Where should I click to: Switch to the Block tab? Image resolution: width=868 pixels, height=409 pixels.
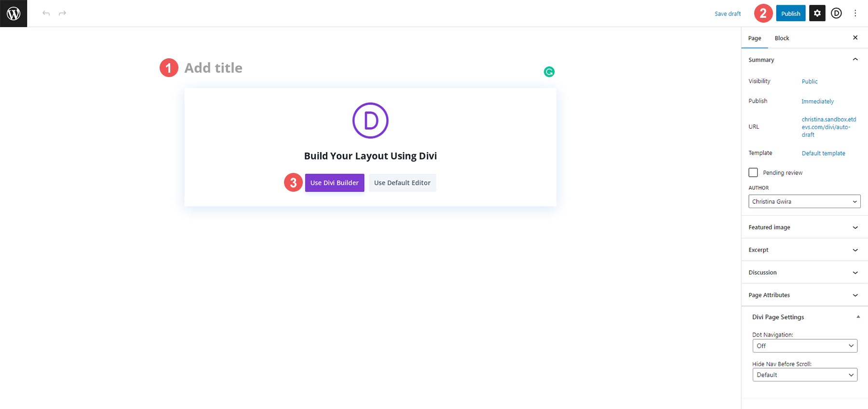[x=782, y=38]
